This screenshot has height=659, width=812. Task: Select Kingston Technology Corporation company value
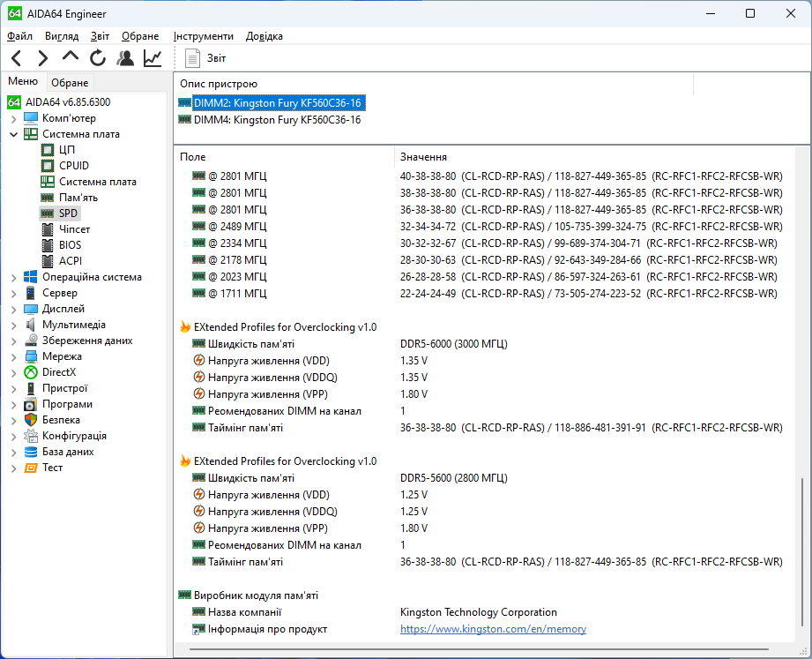479,612
